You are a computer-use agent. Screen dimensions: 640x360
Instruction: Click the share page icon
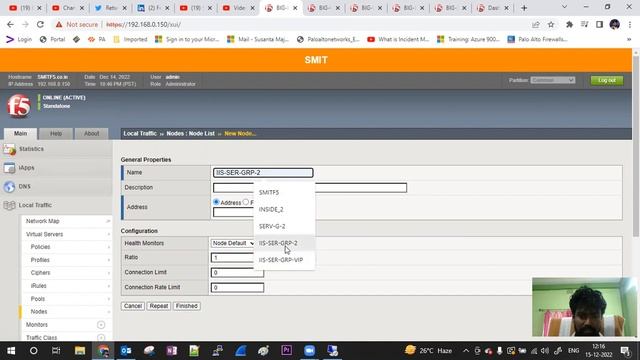click(536, 24)
